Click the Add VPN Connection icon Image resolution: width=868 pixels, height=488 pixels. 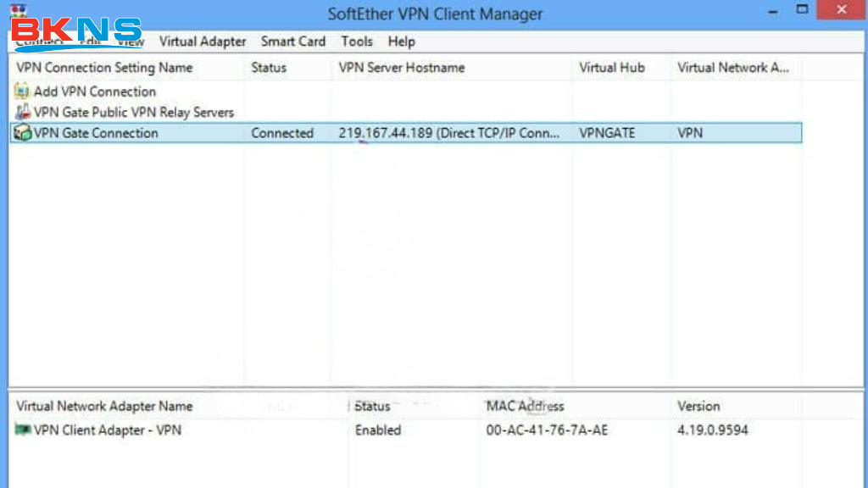23,91
